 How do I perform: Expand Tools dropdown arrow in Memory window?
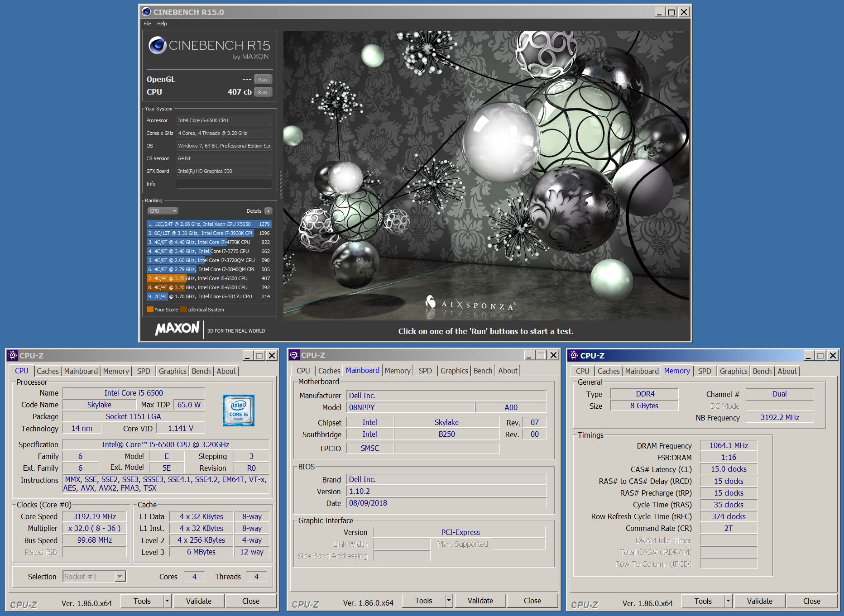point(728,601)
